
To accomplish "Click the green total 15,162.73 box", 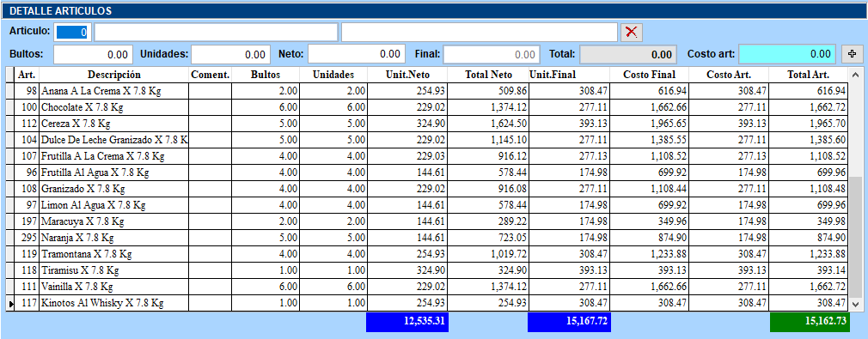I will point(810,323).
